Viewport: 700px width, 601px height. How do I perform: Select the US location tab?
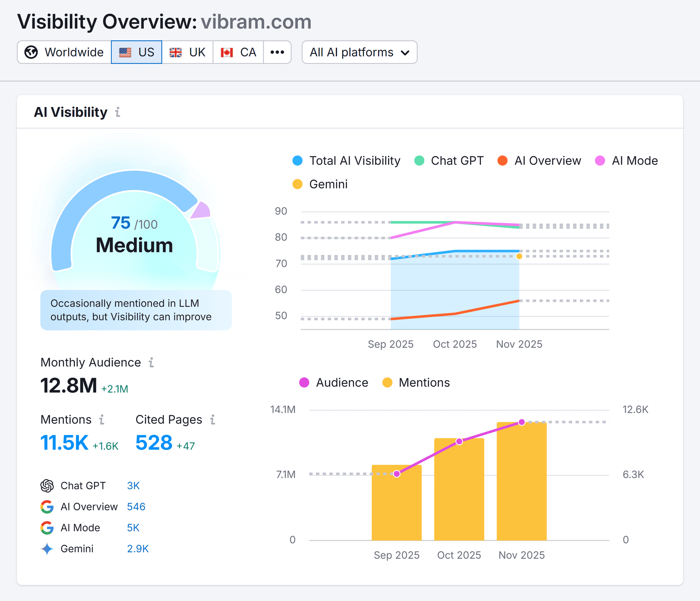[136, 52]
